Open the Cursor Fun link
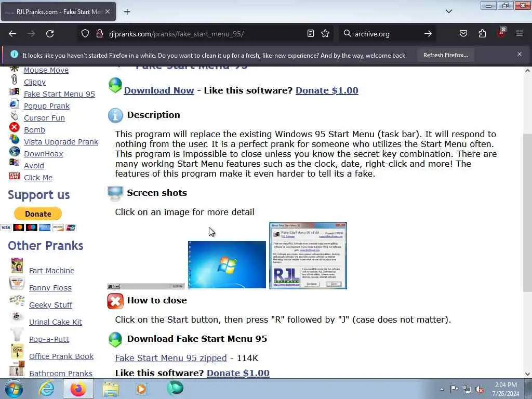This screenshot has width=532, height=399. pyautogui.click(x=44, y=118)
